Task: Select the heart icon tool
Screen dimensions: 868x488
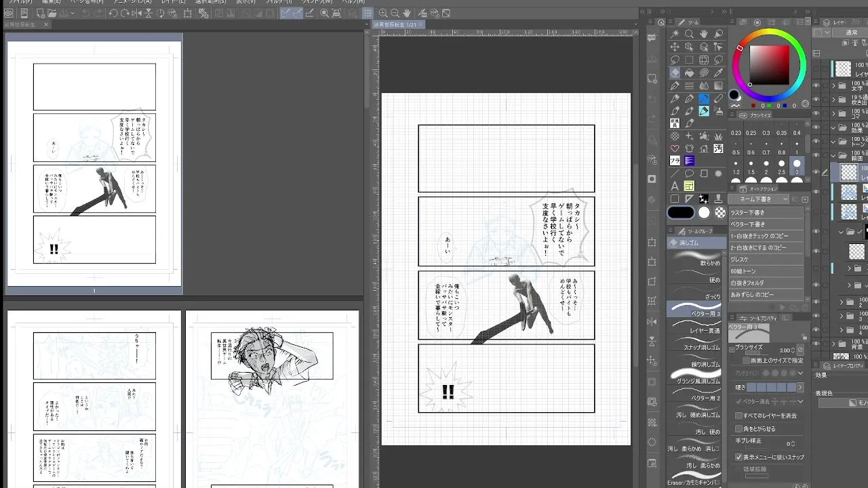Action: click(675, 148)
